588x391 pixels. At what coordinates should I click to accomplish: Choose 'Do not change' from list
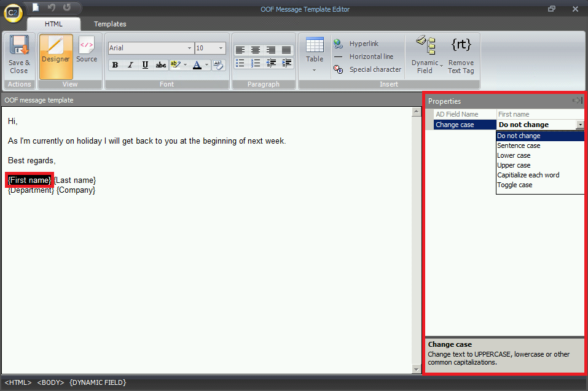click(540, 136)
